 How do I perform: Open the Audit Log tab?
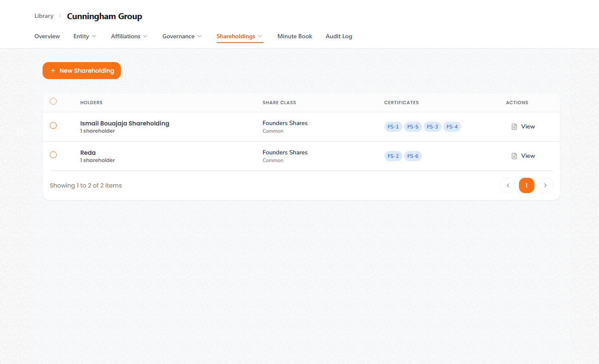pos(338,37)
